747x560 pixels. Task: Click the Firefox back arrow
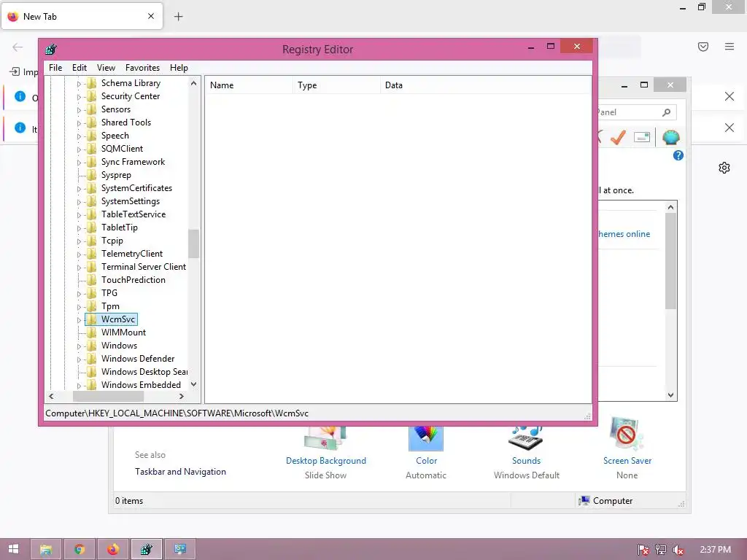coord(18,47)
